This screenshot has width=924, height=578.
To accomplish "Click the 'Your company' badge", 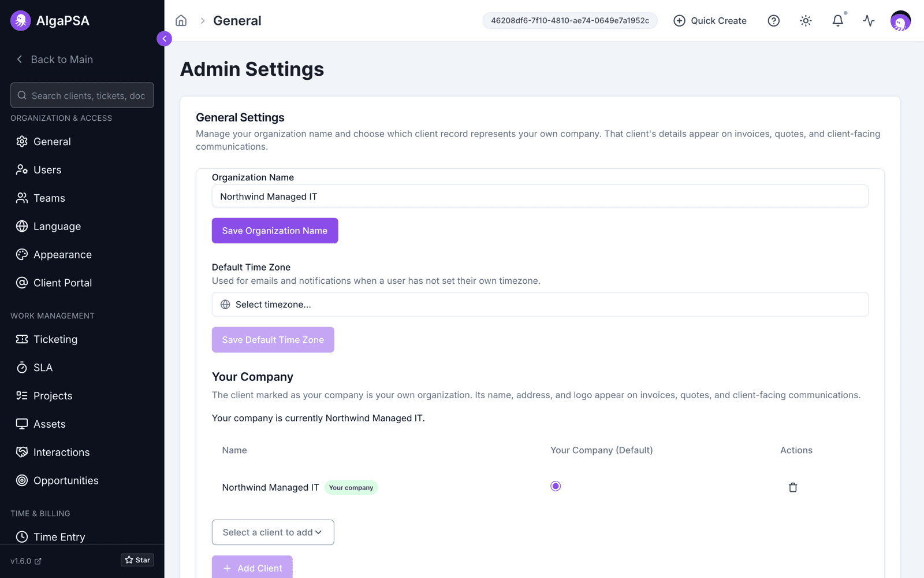I will pyautogui.click(x=351, y=488).
